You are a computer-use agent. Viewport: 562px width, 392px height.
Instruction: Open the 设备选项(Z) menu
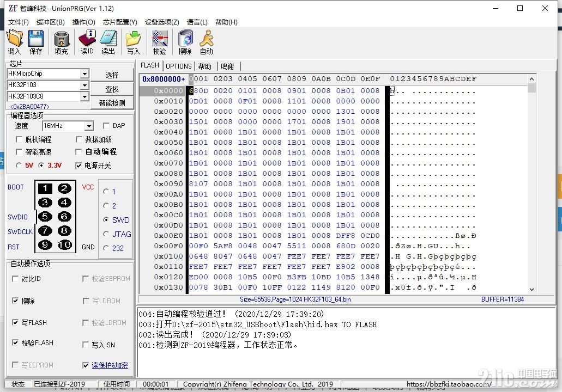(x=162, y=22)
